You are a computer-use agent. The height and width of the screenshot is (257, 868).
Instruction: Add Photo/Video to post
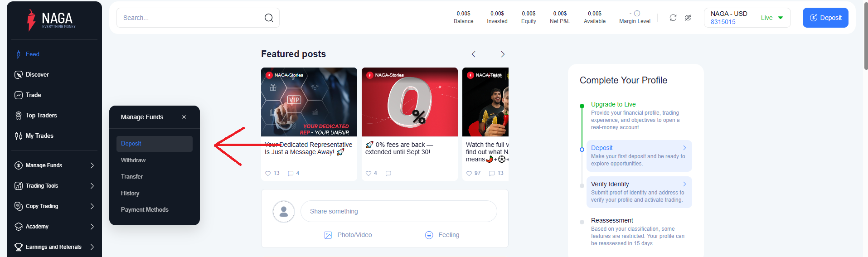(x=348, y=235)
